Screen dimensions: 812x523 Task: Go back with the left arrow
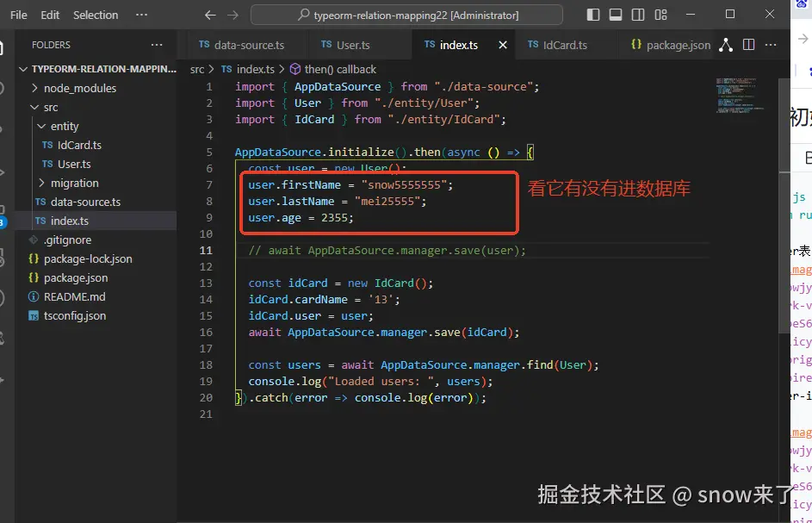[x=210, y=15]
